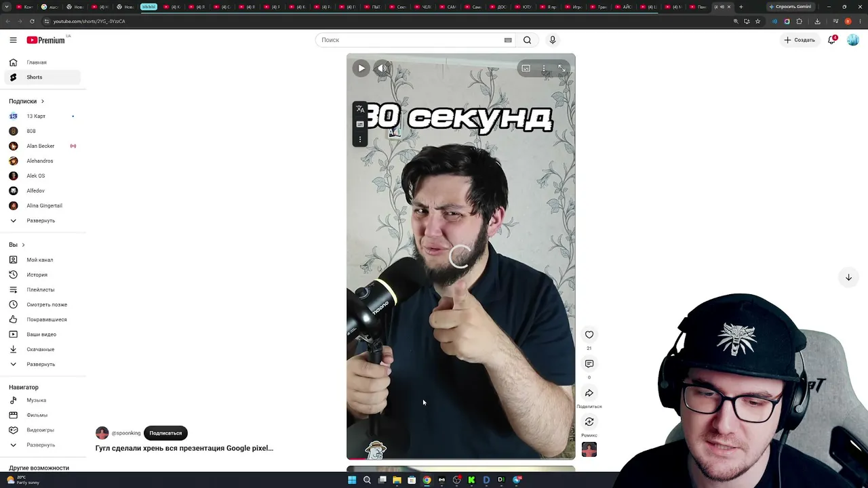Reload the page in Chrome

[x=32, y=21]
